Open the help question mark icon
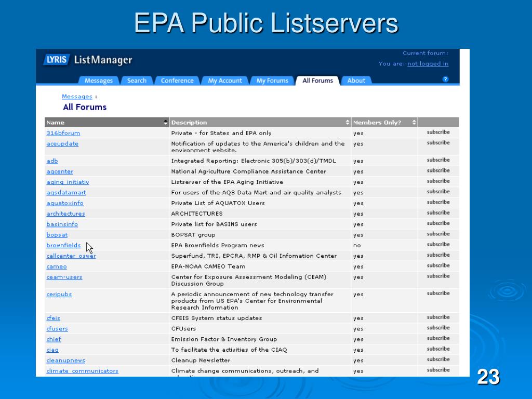532x399 pixels. pos(445,79)
